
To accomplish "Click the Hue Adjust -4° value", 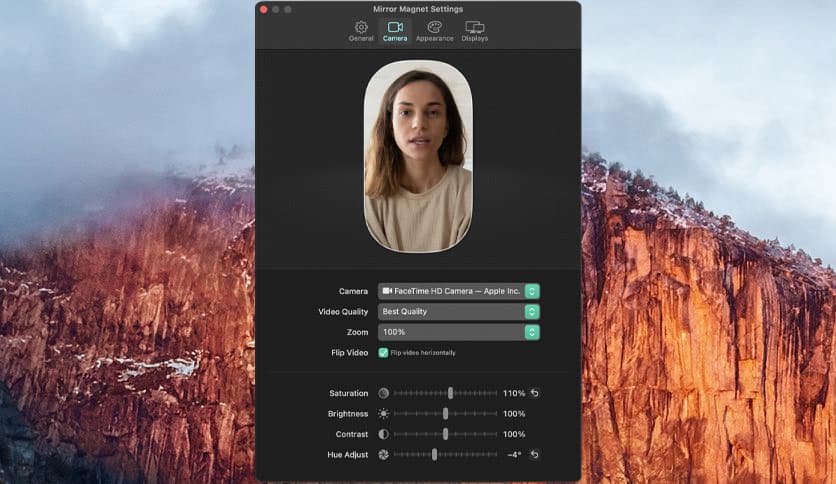I will (514, 455).
